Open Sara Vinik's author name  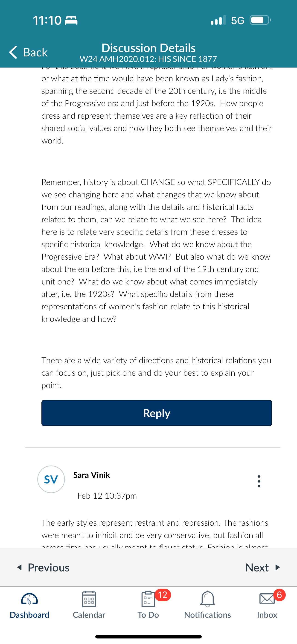coord(91,475)
